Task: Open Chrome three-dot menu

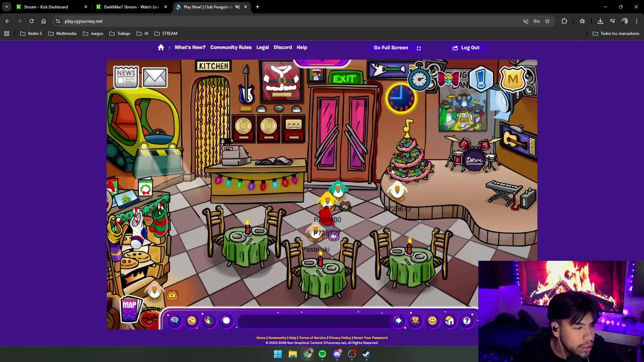Action: (636, 21)
